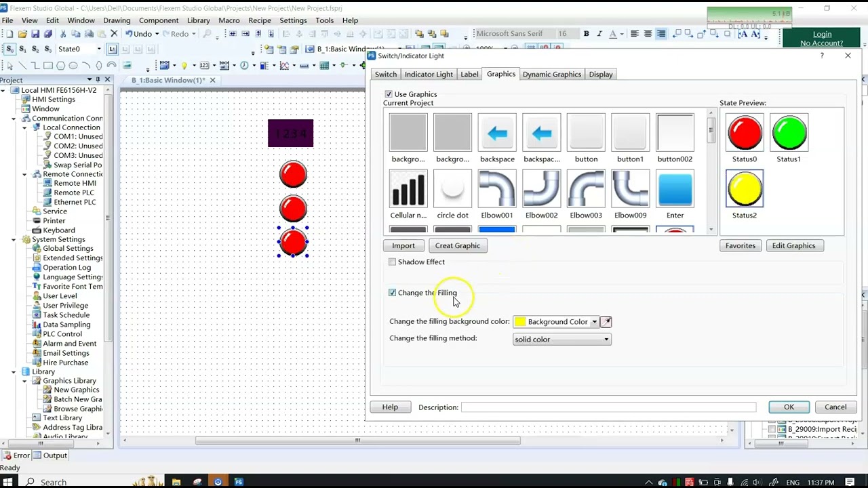This screenshot has height=488, width=868.
Task: Click the align text center icon
Action: [648, 34]
